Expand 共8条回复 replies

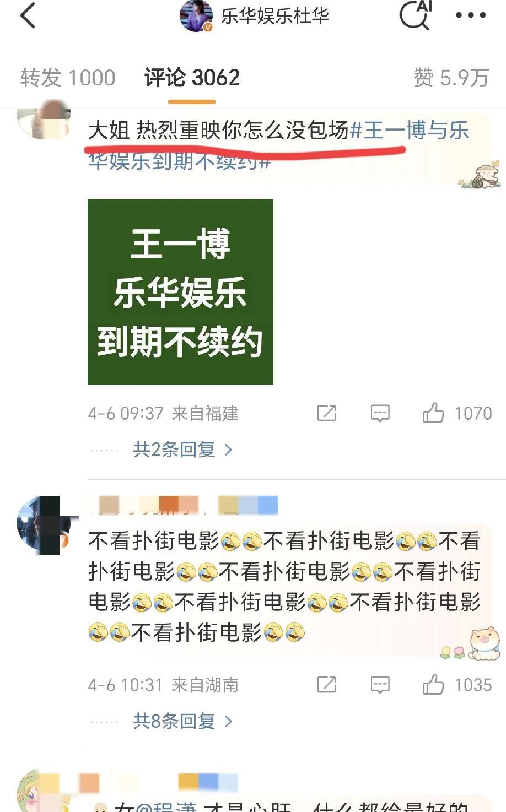pyautogui.click(x=182, y=721)
